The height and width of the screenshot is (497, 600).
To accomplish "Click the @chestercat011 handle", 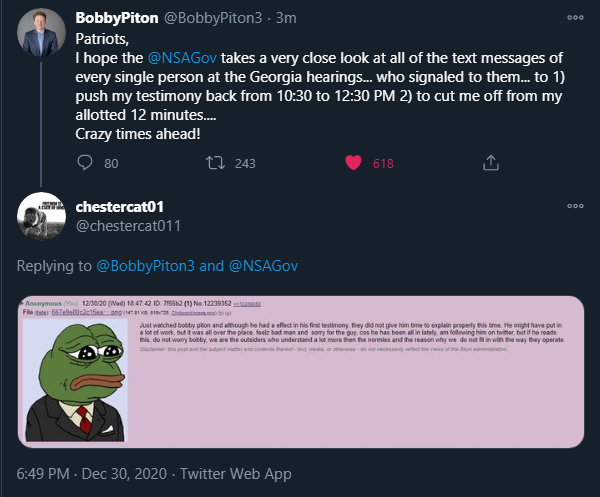I will point(128,225).
